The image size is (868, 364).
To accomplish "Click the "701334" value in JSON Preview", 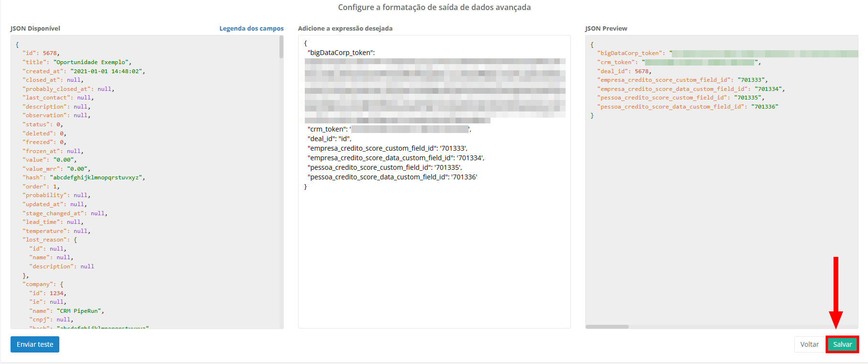I will pos(768,89).
